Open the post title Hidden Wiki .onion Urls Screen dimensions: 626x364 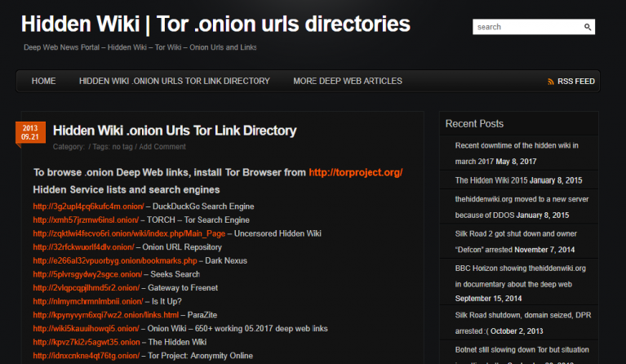[x=175, y=131]
